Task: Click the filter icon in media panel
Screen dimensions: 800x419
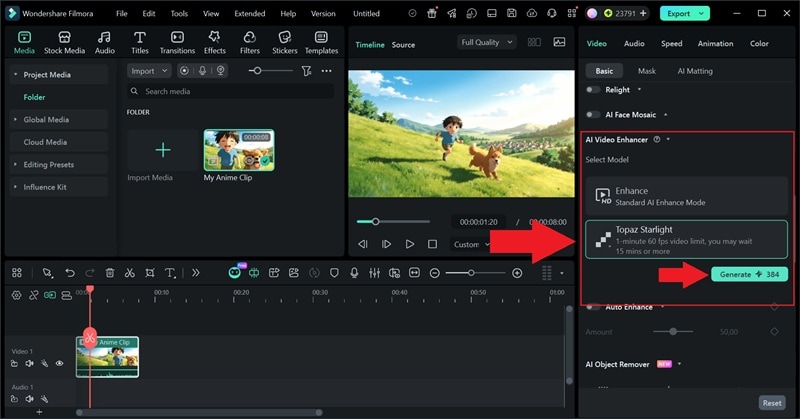Action: pos(306,71)
